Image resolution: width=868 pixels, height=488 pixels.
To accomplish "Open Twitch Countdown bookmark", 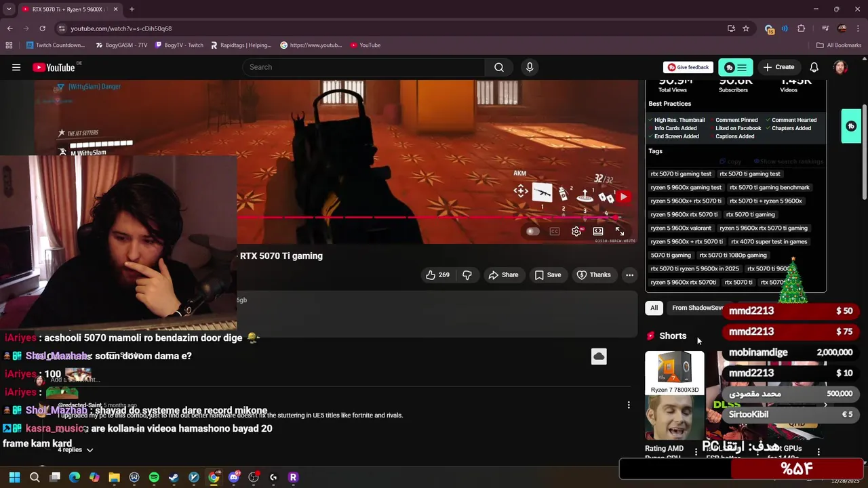I will [56, 45].
